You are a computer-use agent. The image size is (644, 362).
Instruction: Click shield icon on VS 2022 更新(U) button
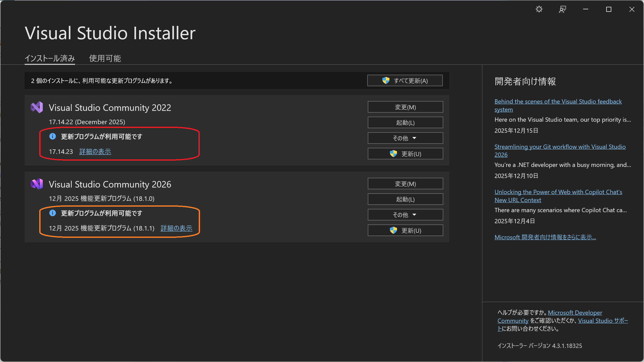point(393,154)
